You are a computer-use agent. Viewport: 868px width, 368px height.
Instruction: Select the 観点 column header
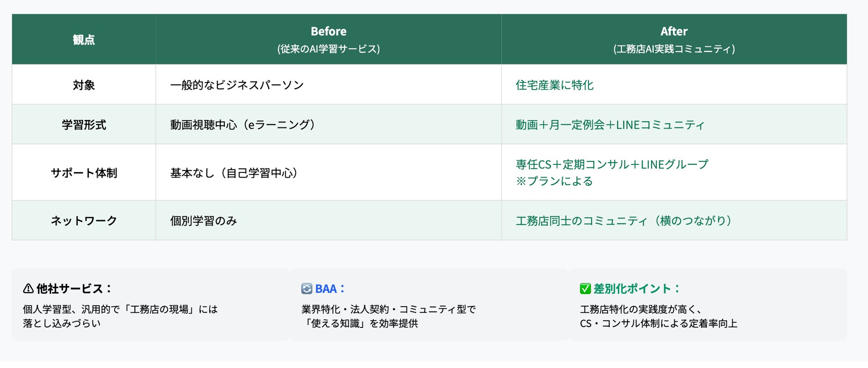tap(84, 40)
